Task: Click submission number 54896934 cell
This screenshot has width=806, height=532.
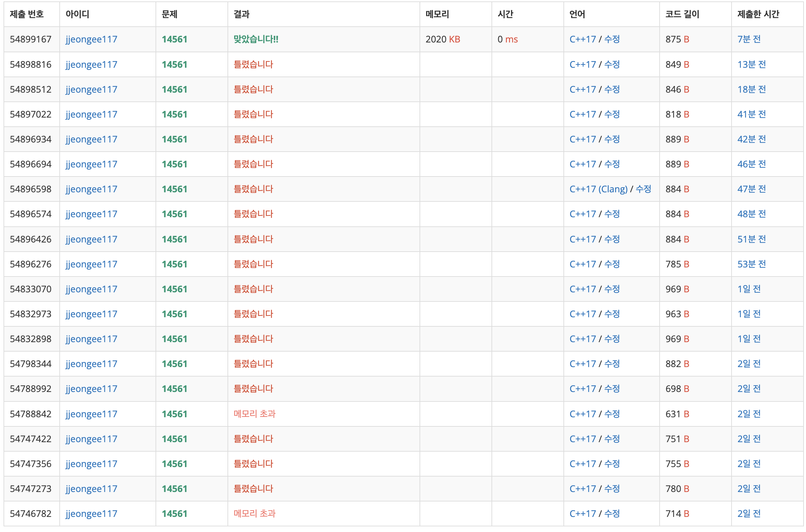Action: coord(31,139)
